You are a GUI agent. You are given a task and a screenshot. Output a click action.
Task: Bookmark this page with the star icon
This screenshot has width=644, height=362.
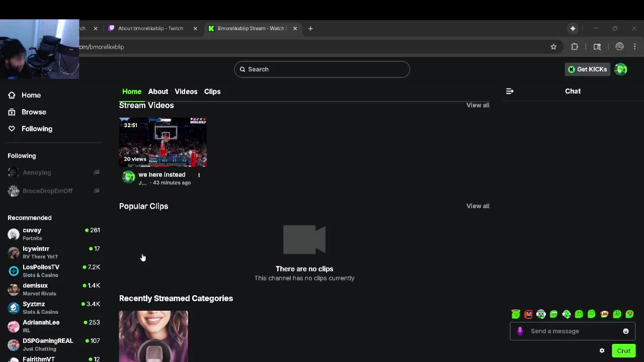tap(553, 47)
